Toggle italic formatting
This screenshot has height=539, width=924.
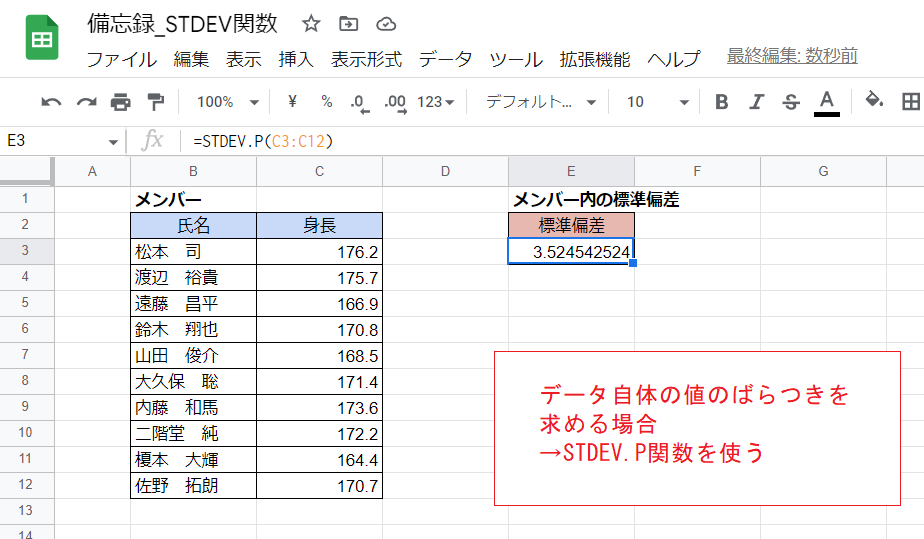[x=756, y=102]
